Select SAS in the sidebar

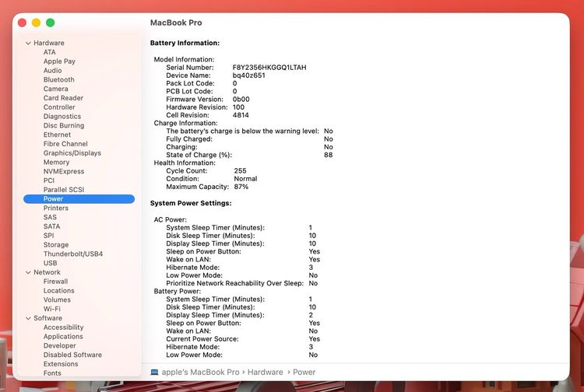pos(50,217)
